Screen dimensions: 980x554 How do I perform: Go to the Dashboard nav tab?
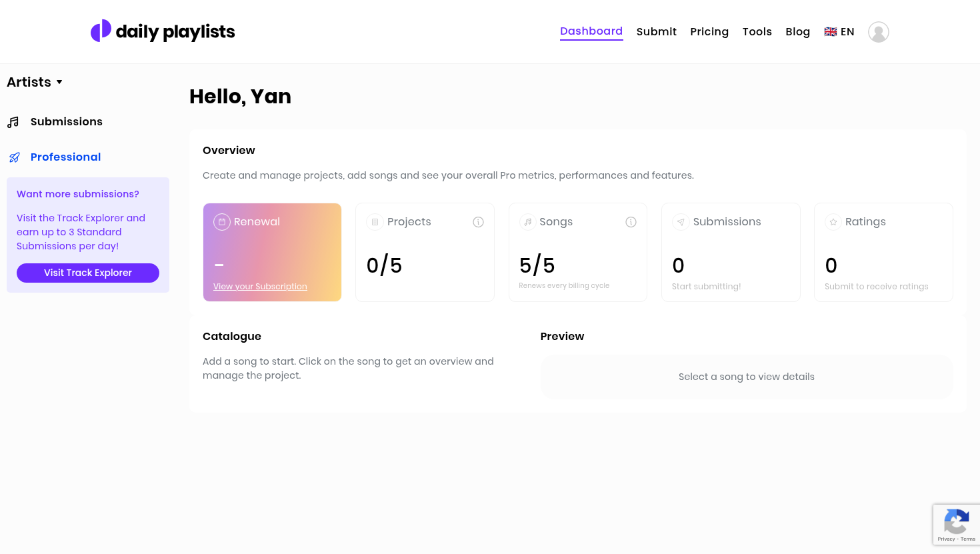click(591, 31)
